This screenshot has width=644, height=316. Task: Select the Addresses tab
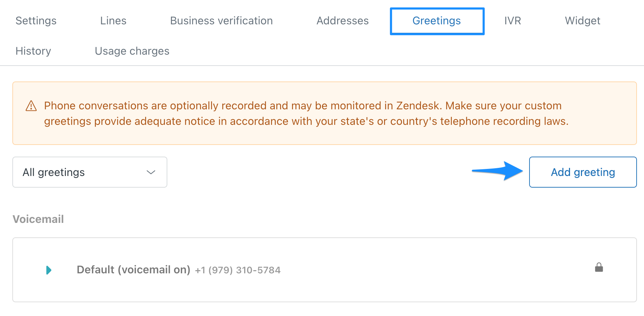pos(342,21)
